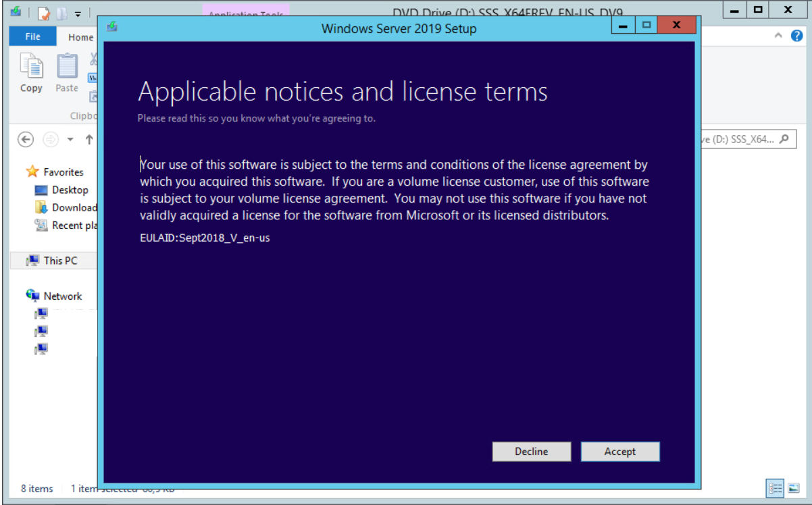Minimize the DVD Drive Explorer window
Screen dimensions: 812x505
(734, 10)
